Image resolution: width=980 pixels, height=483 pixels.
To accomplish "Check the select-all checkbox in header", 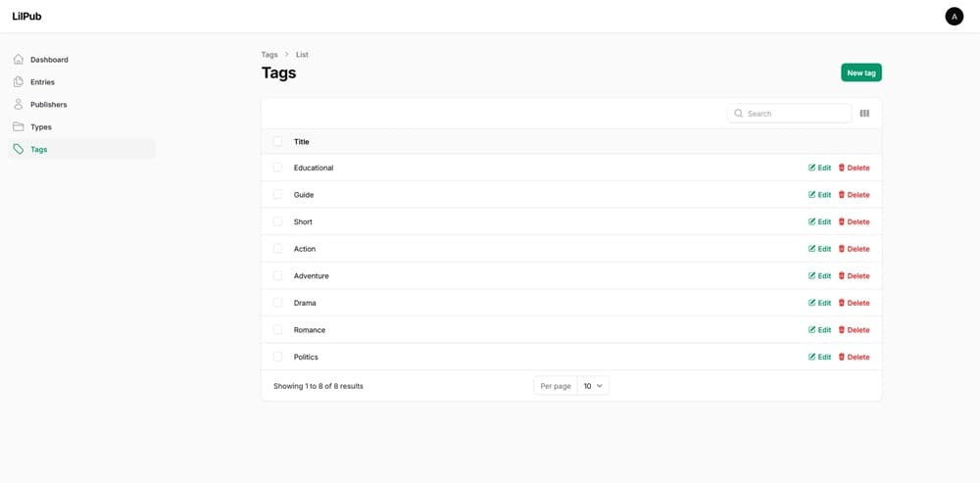I will 277,142.
